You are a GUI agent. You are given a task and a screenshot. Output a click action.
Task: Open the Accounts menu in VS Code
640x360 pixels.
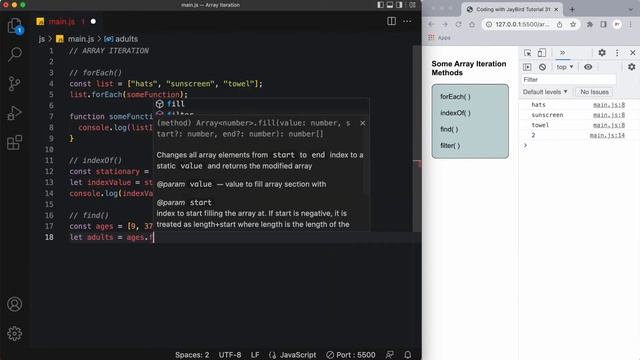tap(15, 304)
